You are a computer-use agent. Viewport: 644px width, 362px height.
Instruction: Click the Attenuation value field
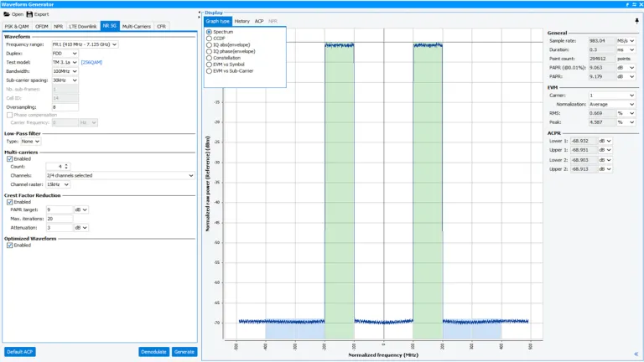tap(60, 228)
